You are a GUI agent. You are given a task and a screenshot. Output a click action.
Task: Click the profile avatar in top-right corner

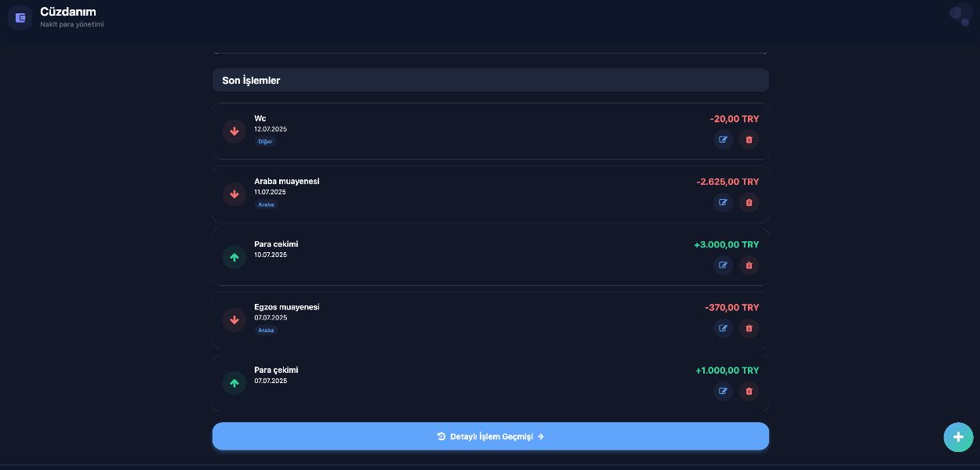960,15
